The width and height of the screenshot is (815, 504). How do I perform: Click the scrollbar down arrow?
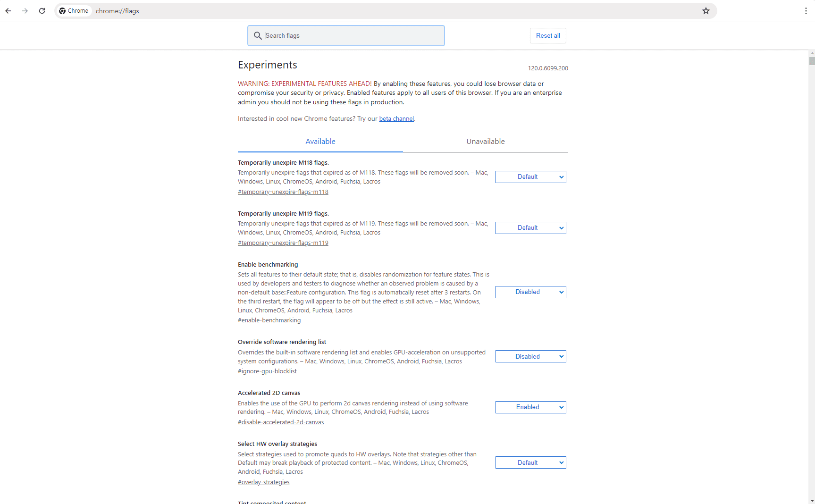(812, 501)
